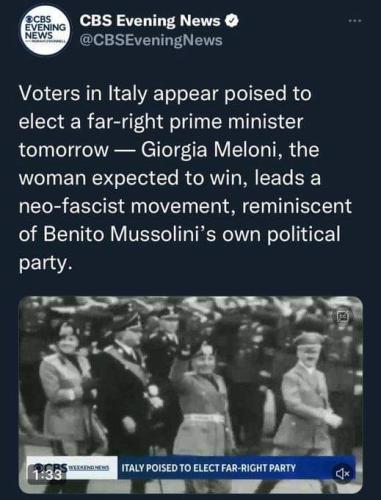Open the @CBSEveningNews handle link
This screenshot has height=500, width=381.
(151, 40)
